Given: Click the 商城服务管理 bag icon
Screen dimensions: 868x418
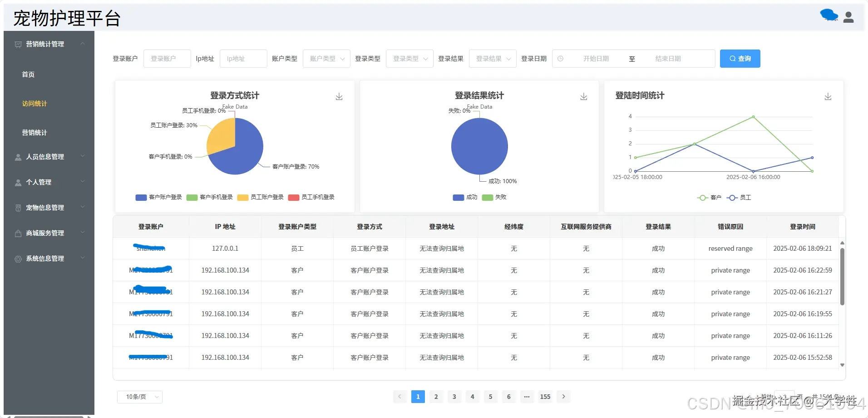Looking at the screenshot, I should pos(18,234).
